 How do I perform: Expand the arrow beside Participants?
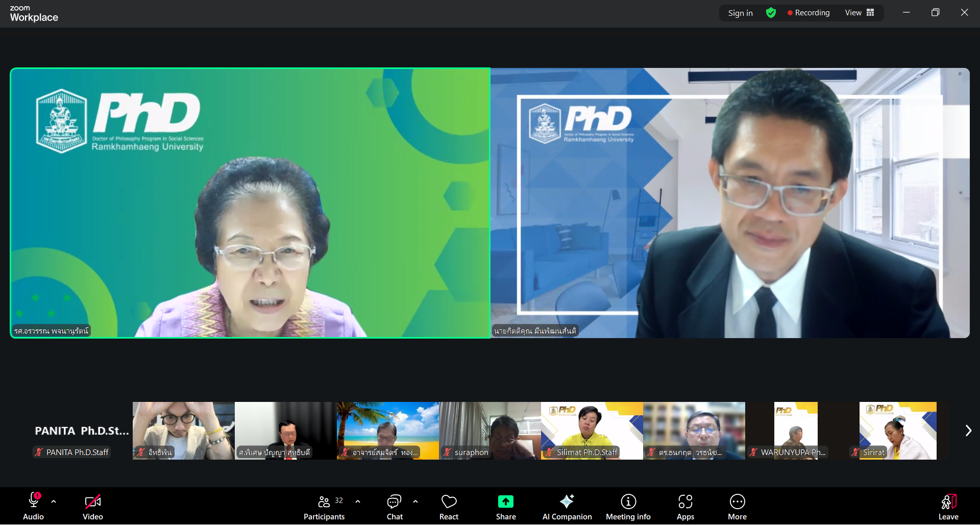pyautogui.click(x=358, y=502)
